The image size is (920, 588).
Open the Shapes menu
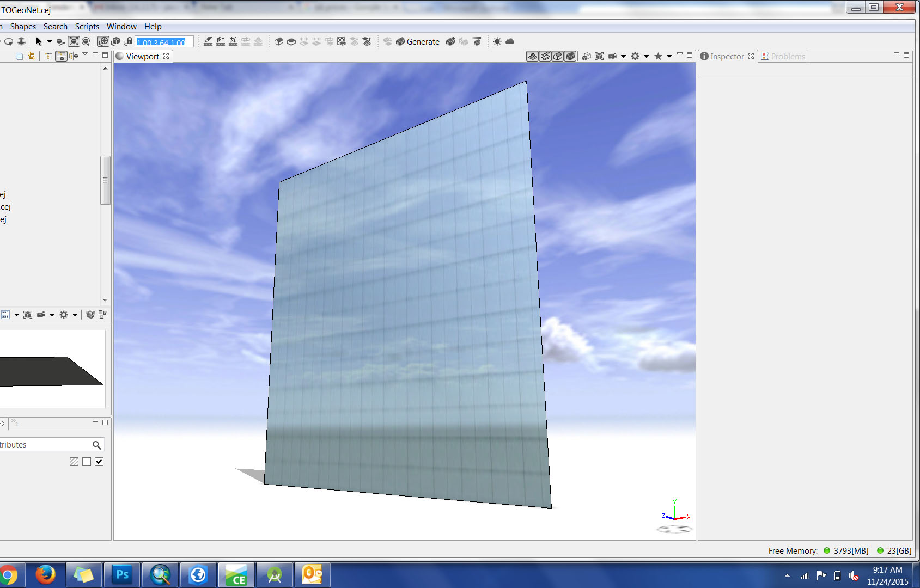tap(23, 26)
